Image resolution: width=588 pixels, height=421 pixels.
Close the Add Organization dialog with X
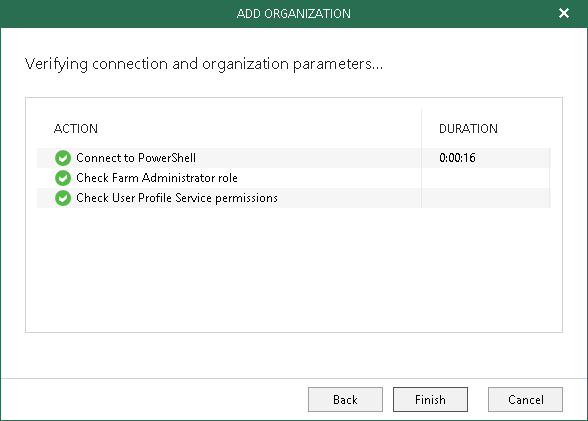coord(564,13)
